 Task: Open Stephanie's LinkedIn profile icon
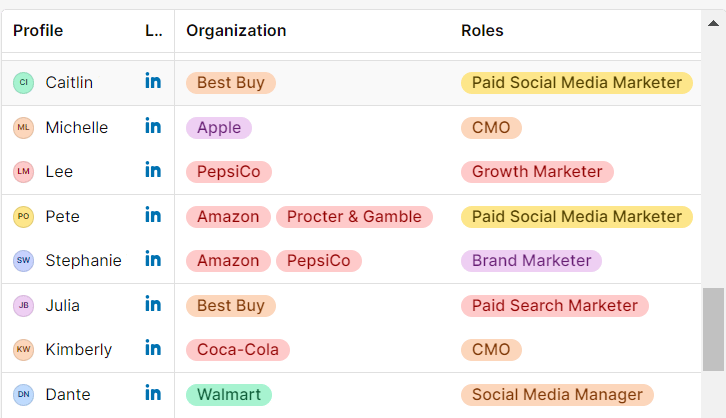pyautogui.click(x=153, y=259)
